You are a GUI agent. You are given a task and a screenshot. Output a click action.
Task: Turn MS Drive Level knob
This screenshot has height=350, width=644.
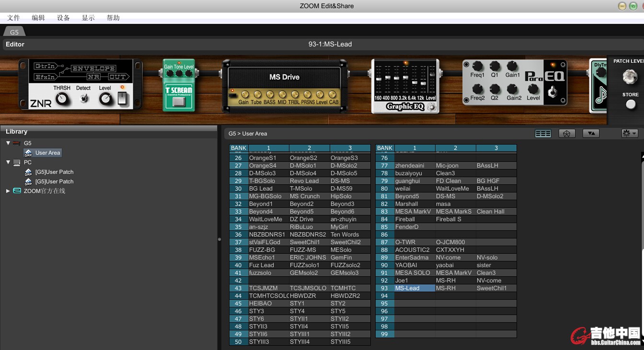[x=321, y=94]
